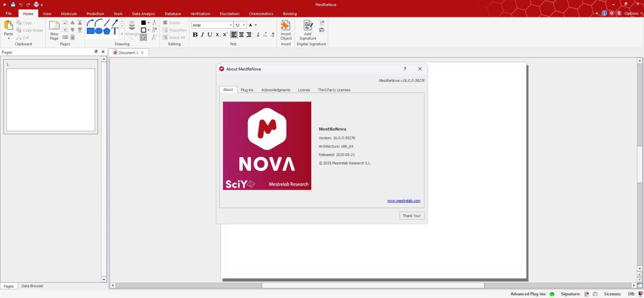Image resolution: width=644 pixels, height=298 pixels.
Task: Select the ellipse shape drawing tool
Action: [99, 31]
